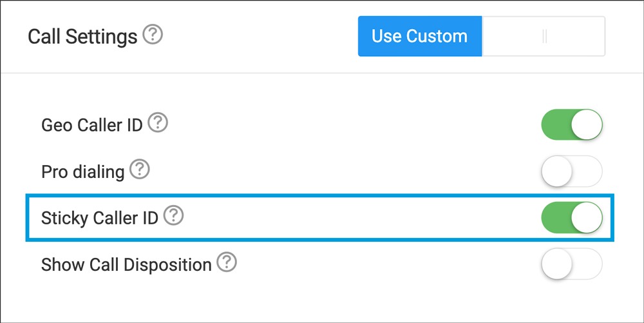The image size is (644, 323).
Task: Click the Sticky Caller ID label text
Action: click(x=99, y=218)
